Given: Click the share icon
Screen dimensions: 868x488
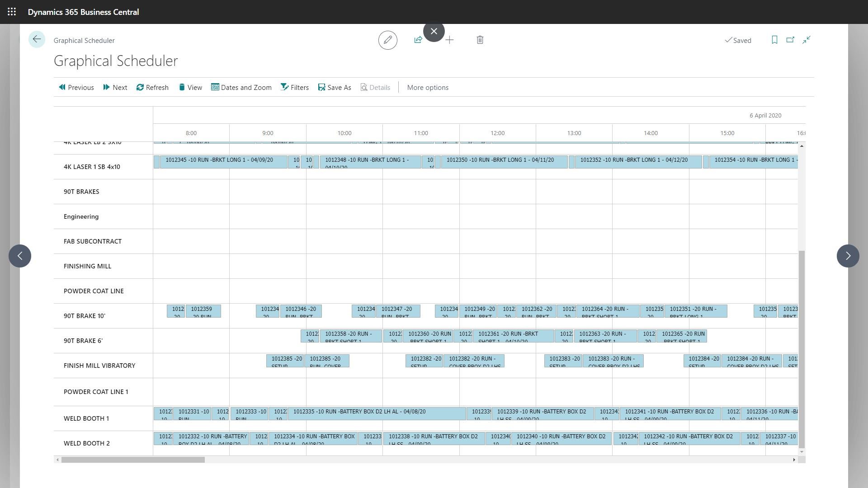Looking at the screenshot, I should [418, 40].
